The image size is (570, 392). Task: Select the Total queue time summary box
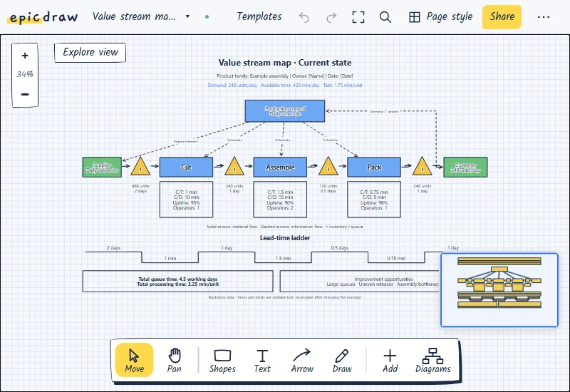tap(177, 282)
